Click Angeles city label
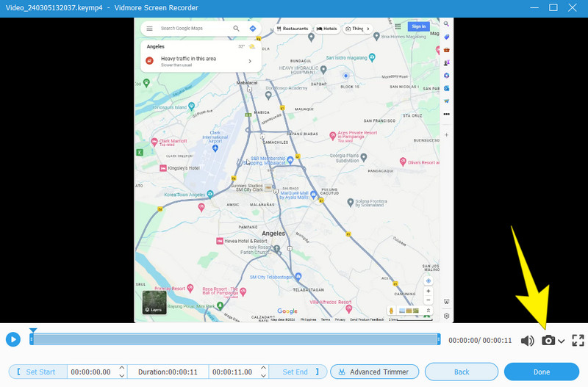 pos(273,234)
